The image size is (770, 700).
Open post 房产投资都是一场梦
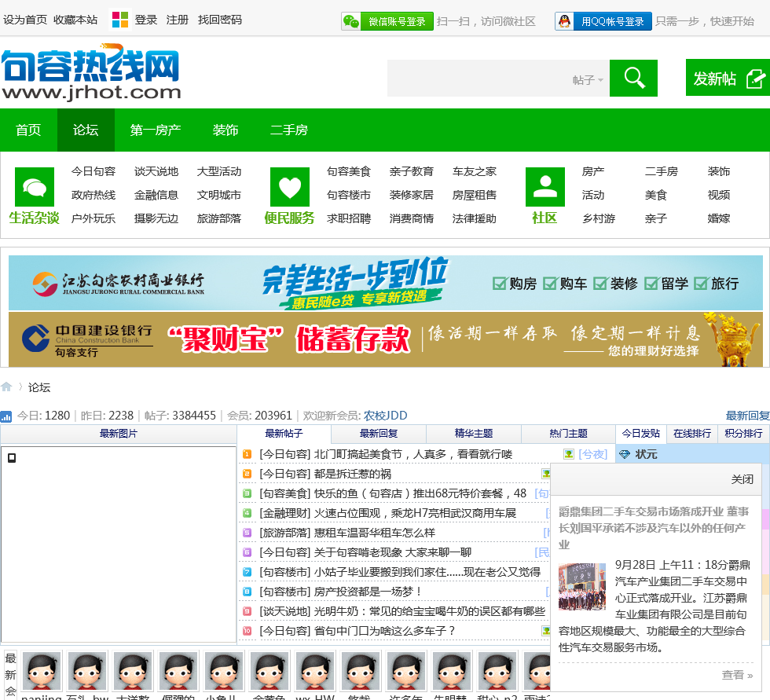pyautogui.click(x=368, y=592)
